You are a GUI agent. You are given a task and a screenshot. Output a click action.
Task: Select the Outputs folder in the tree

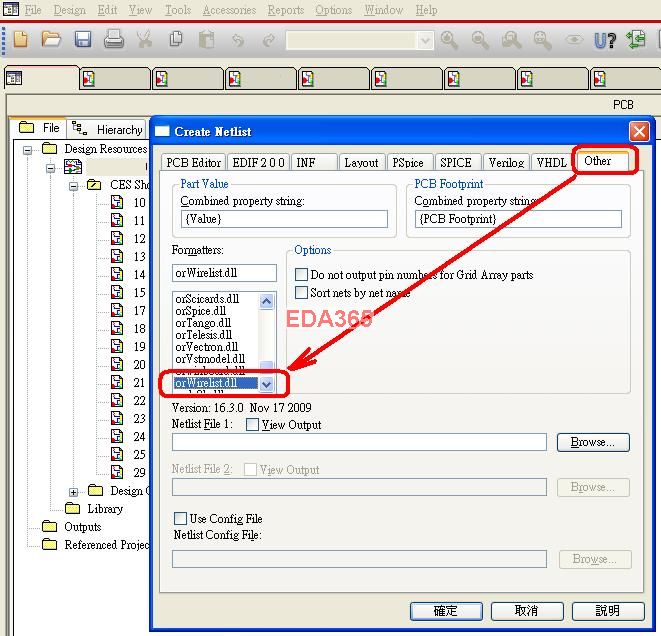83,527
